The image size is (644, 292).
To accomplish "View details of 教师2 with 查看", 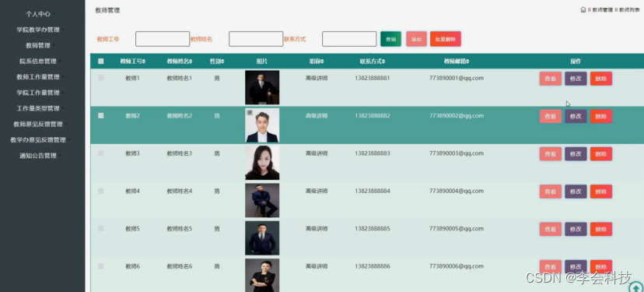I will pos(551,116).
